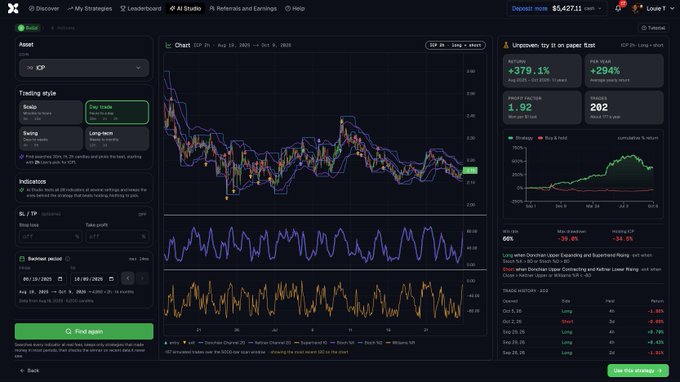Click the ICP 2h long + short pill
Screen dimensions: 680x382
pos(455,45)
